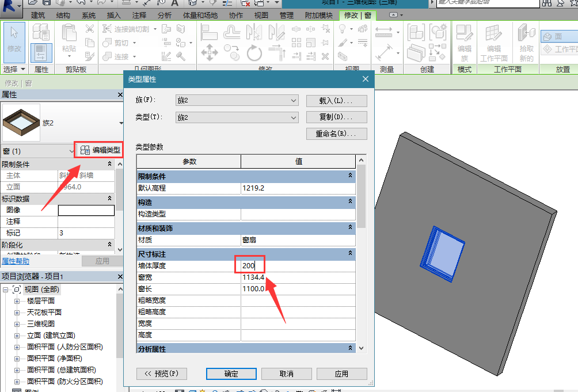Click the Pick New host (拾取新的) icon

[x=526, y=43]
